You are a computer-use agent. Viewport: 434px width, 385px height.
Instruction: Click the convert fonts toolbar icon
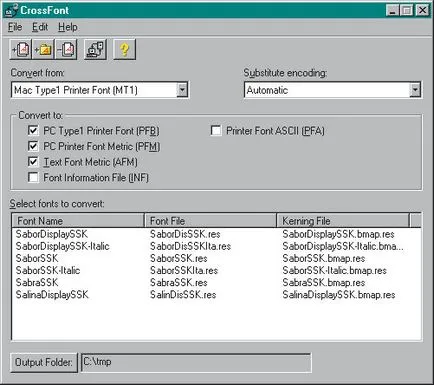(x=95, y=50)
